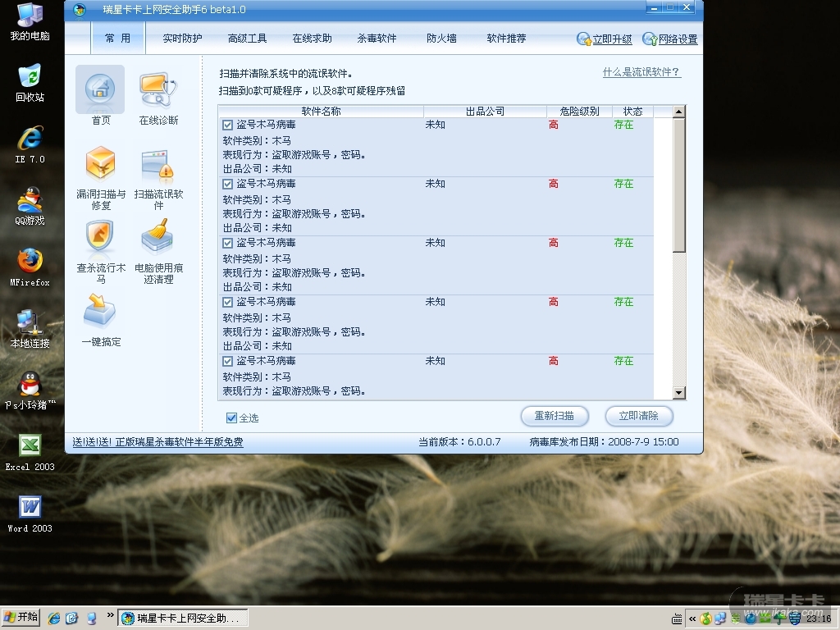Expand quick launch overflow chevron in taskbar
Screen dimensions: 840x630
111,615
